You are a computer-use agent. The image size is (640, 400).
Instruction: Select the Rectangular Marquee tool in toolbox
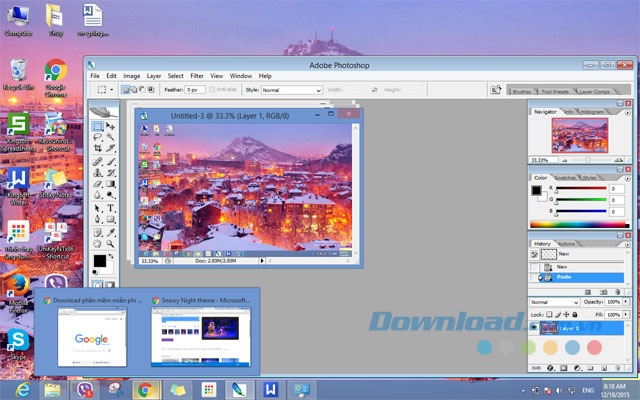(x=98, y=125)
